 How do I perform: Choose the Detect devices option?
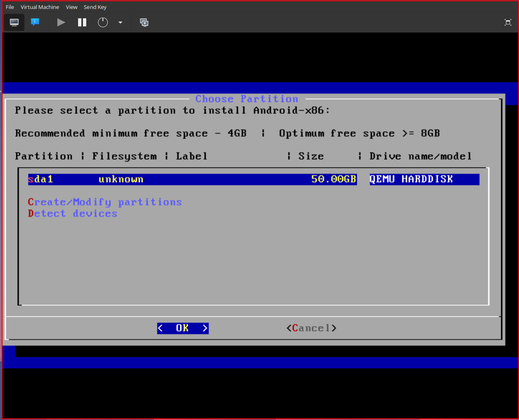72,213
